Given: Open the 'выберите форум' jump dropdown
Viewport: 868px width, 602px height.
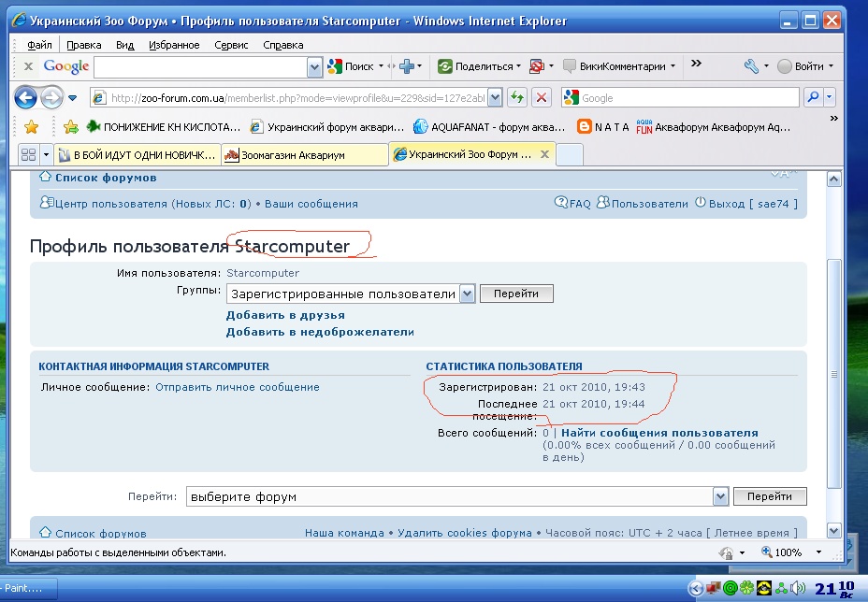Looking at the screenshot, I should 720,496.
